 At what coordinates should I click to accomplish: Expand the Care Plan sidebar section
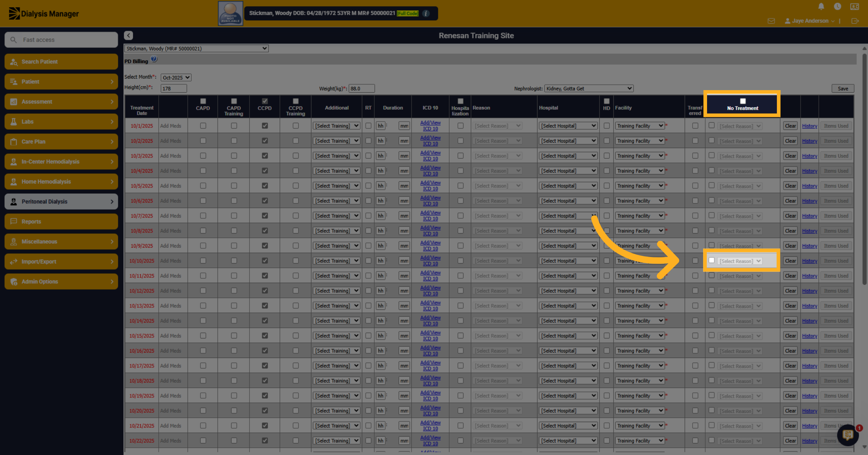point(61,142)
